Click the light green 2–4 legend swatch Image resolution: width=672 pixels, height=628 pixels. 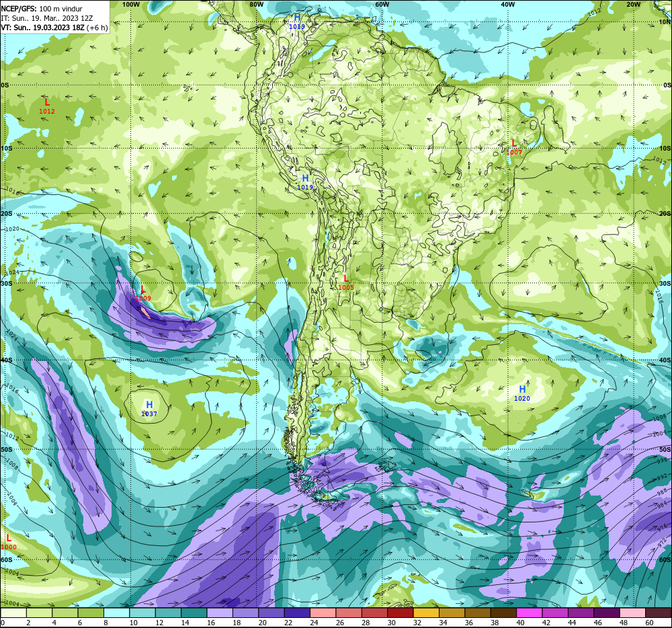[39, 613]
